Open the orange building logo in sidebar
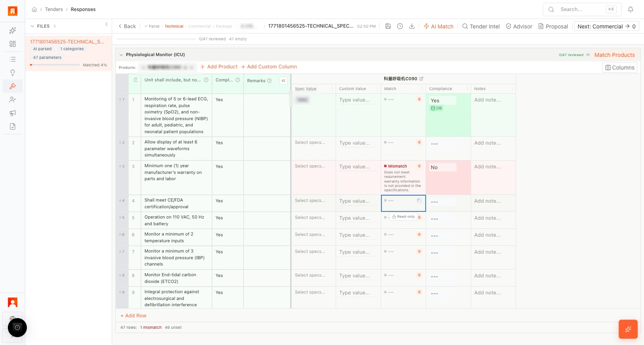Viewport: 644px width, 345px height. click(x=13, y=11)
